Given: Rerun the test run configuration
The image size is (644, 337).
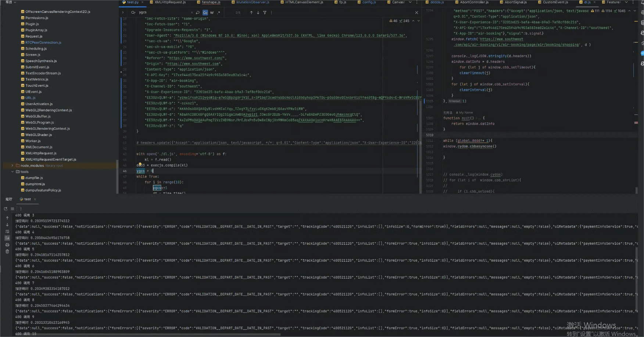Looking at the screenshot, I should pyautogui.click(x=6, y=209).
